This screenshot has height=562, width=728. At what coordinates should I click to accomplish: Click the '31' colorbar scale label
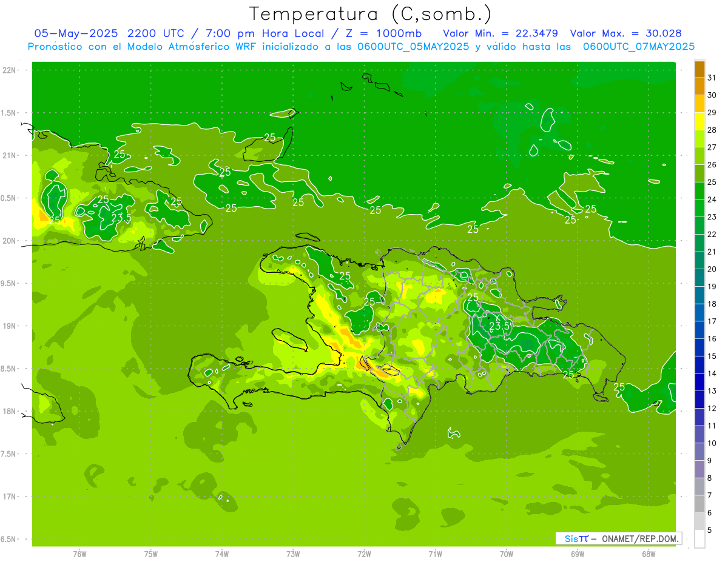pyautogui.click(x=712, y=78)
